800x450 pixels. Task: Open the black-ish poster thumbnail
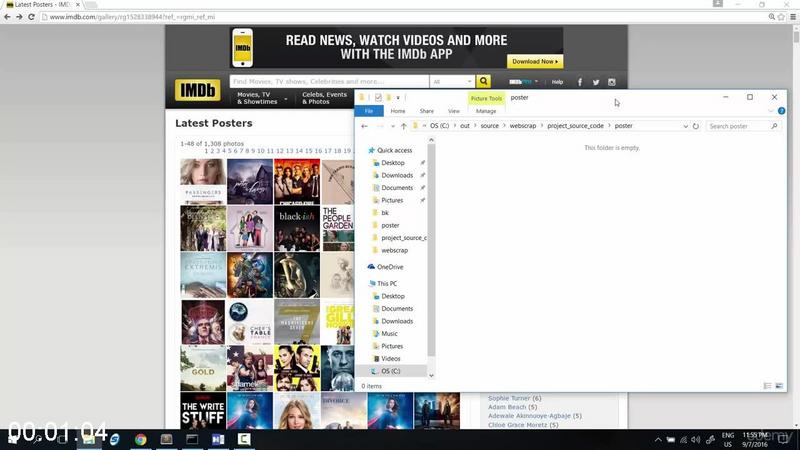[x=297, y=228]
